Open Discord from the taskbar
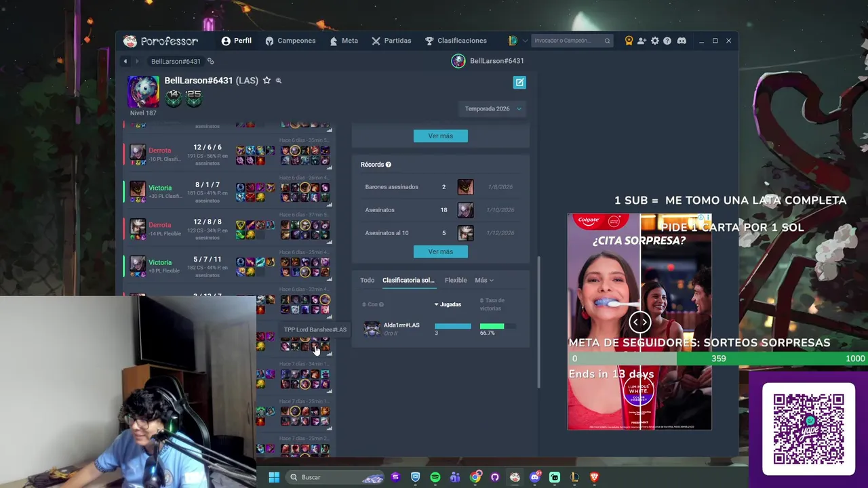 [x=535, y=477]
